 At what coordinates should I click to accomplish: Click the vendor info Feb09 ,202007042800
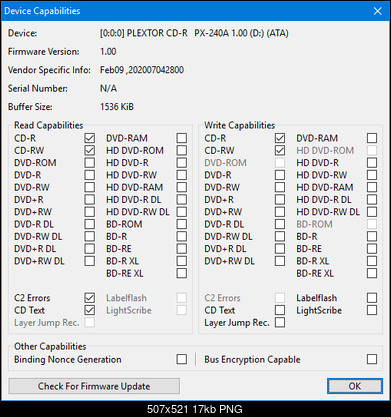tap(142, 70)
